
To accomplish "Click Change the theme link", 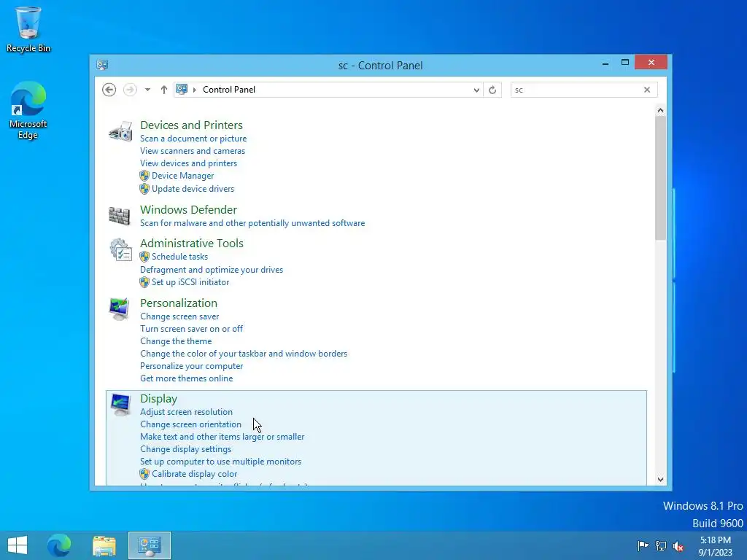I will (x=176, y=341).
